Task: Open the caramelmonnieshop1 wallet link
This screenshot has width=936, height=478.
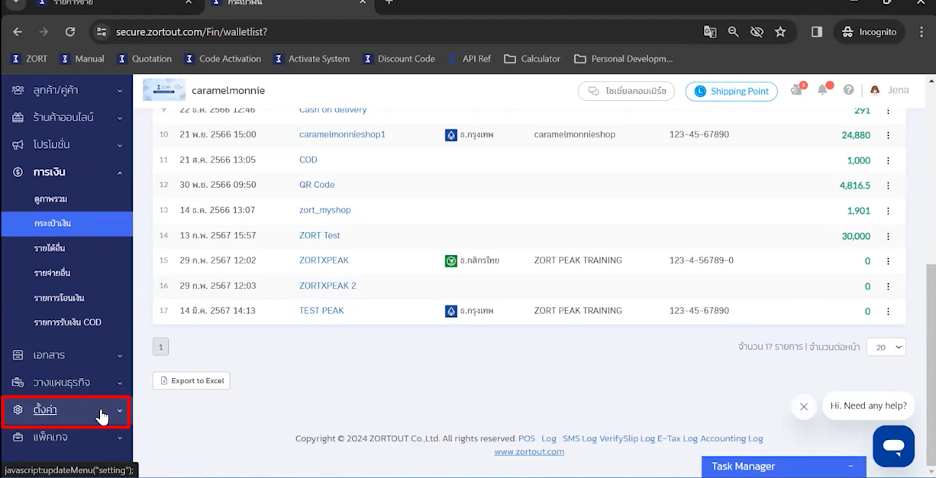Action: pos(342,134)
